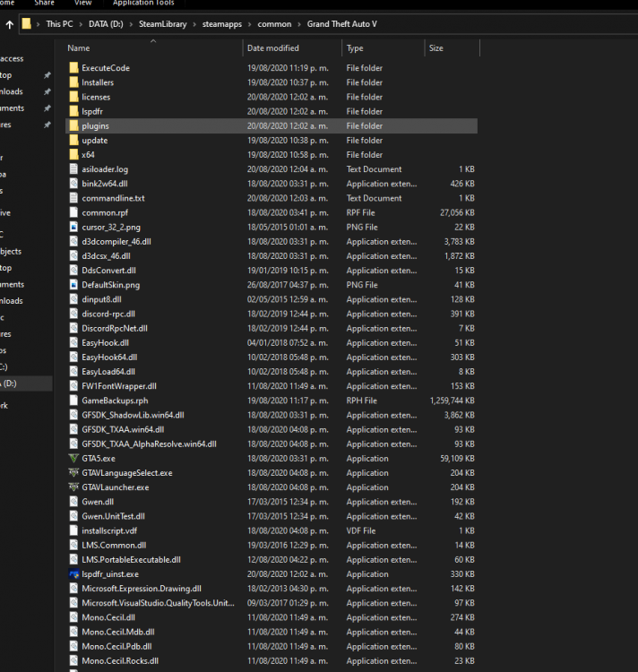This screenshot has width=638, height=672.
Task: Select the Microsoft.Expression.Drawing.dll file name
Action: click(142, 589)
